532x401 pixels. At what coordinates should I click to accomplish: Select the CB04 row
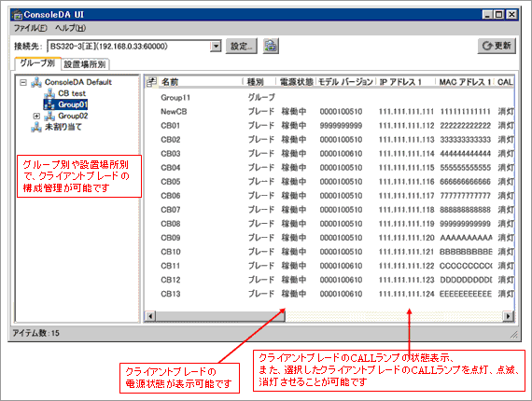coord(329,168)
